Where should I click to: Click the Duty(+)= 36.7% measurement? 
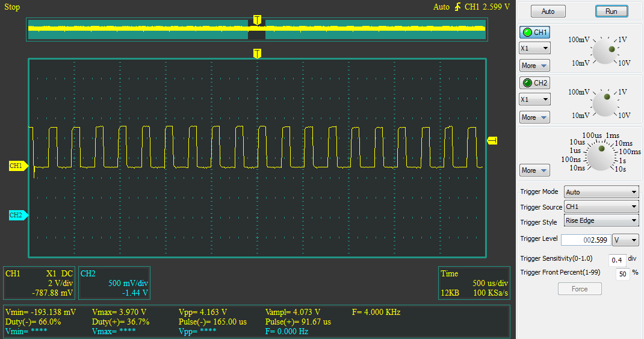pos(120,322)
